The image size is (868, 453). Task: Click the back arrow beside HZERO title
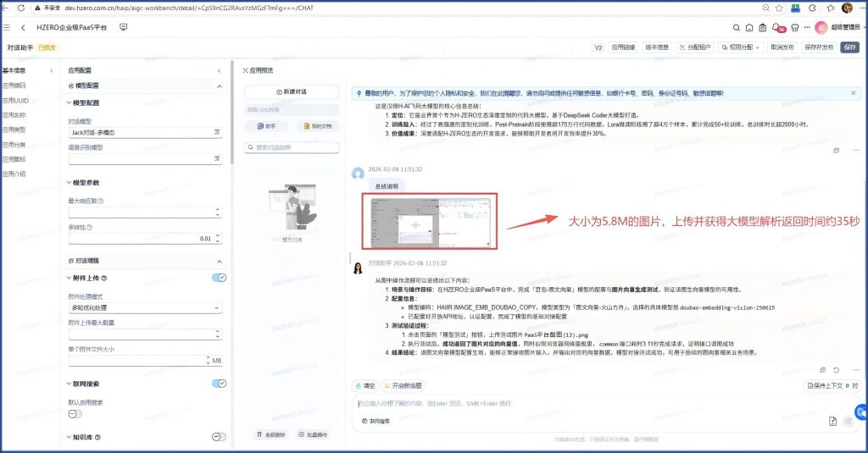(23, 28)
